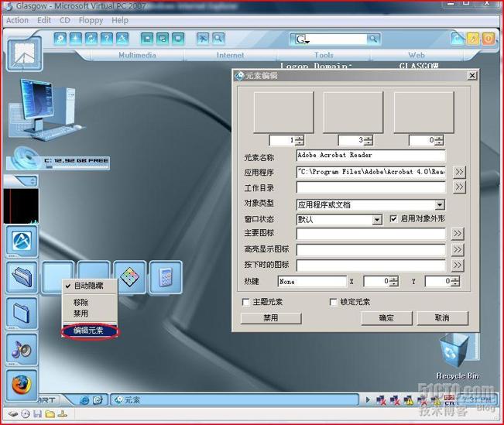Browse for 应用程序 path with >> button

(459, 172)
